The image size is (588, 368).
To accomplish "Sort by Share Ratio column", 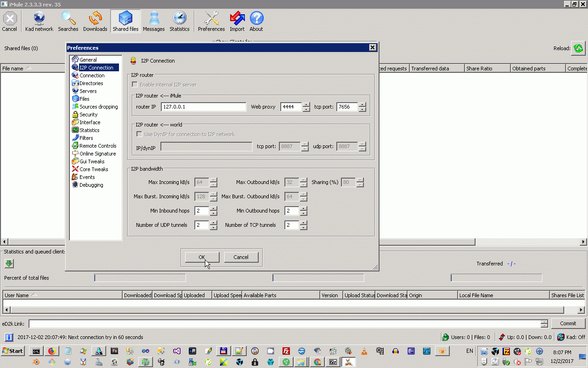I will point(487,68).
